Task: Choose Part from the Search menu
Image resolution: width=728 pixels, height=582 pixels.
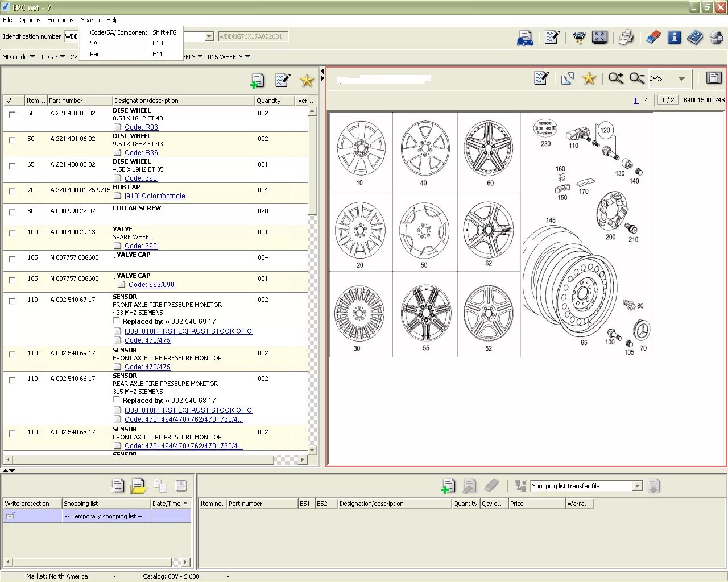Action: click(x=96, y=54)
